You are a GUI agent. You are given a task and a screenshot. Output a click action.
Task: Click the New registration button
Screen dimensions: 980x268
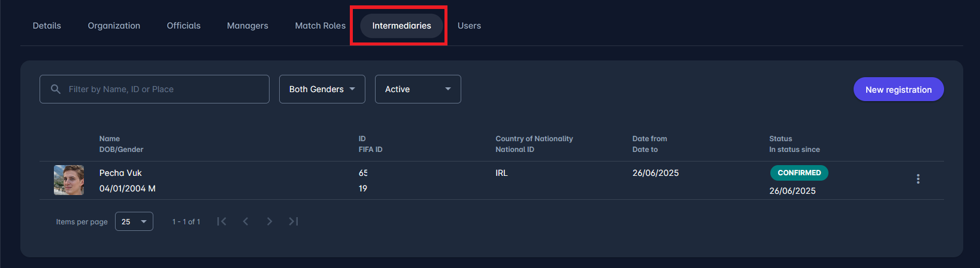(x=898, y=89)
